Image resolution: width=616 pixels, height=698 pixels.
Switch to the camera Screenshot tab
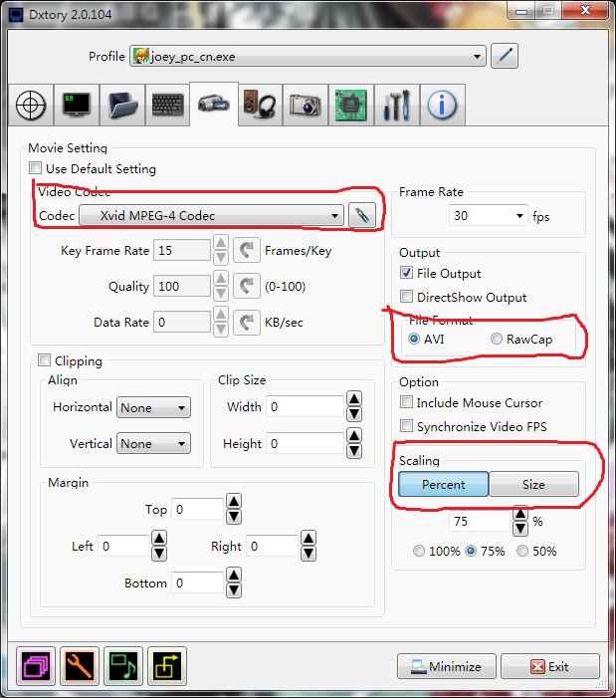[306, 106]
